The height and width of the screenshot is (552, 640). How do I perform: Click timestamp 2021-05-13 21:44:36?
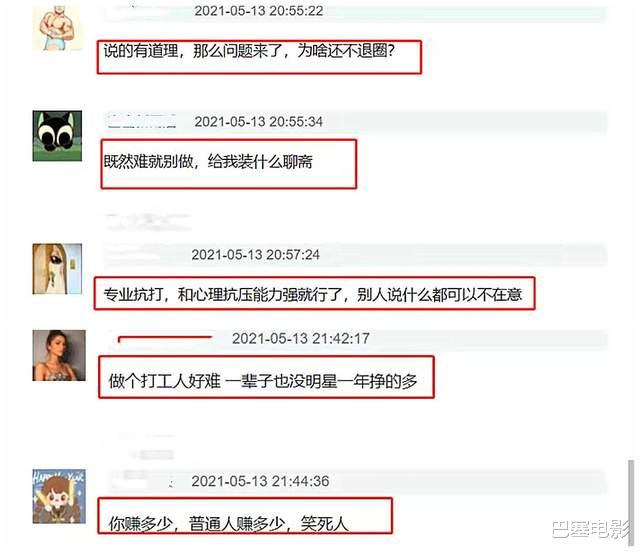[x=260, y=481]
